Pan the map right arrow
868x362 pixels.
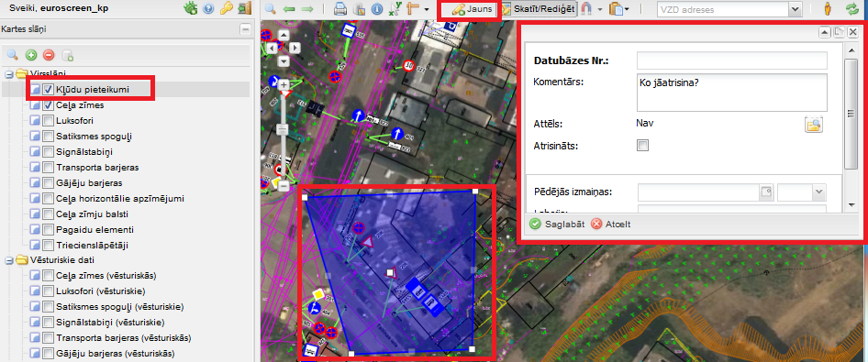tap(296, 48)
